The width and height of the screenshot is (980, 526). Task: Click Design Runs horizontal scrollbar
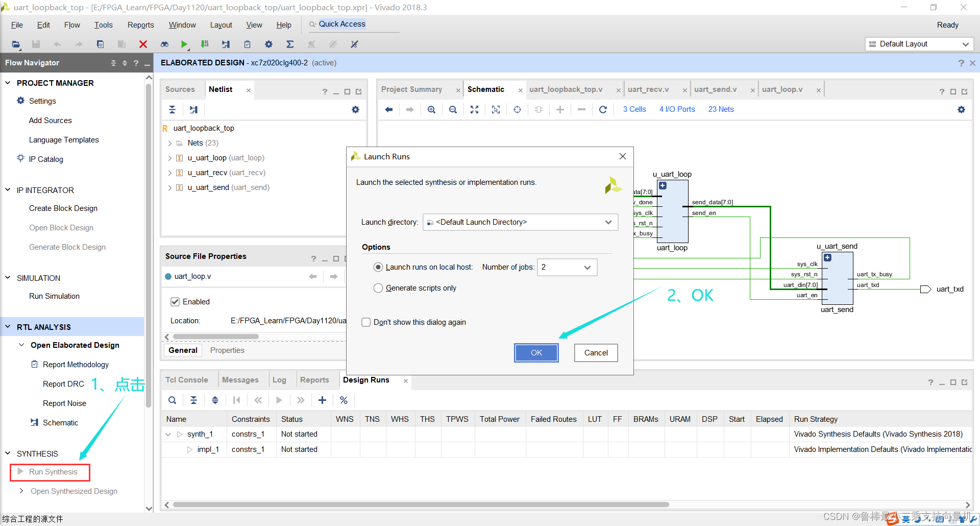click(421, 505)
